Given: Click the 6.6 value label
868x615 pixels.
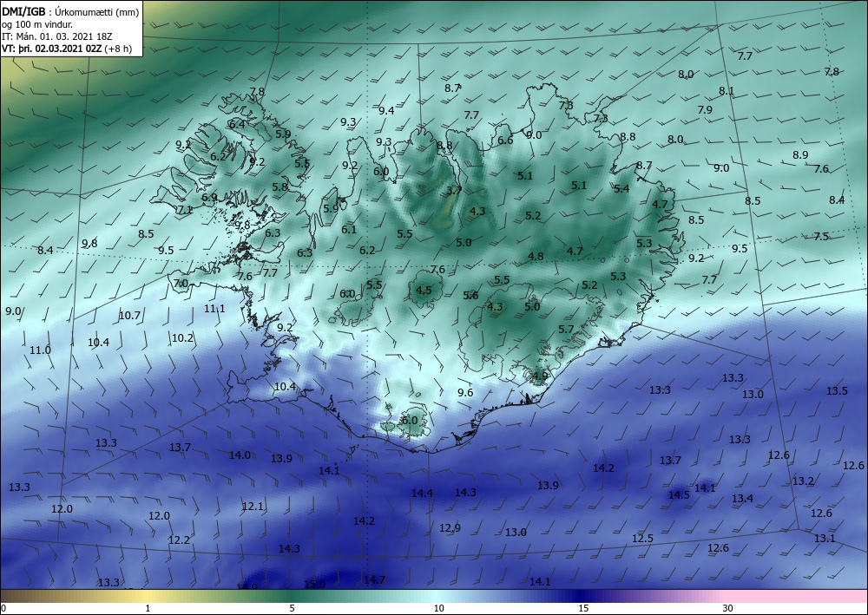Looking at the screenshot, I should pos(505,140).
